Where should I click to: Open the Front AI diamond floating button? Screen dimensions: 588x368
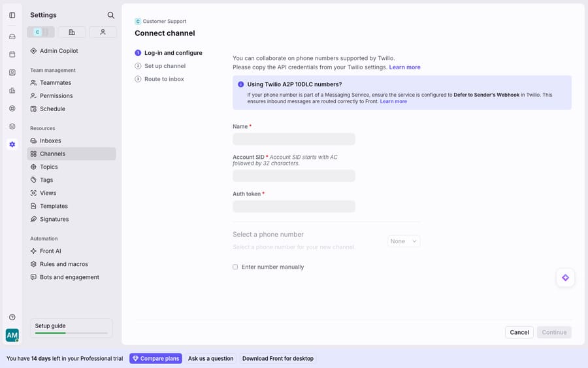click(565, 278)
